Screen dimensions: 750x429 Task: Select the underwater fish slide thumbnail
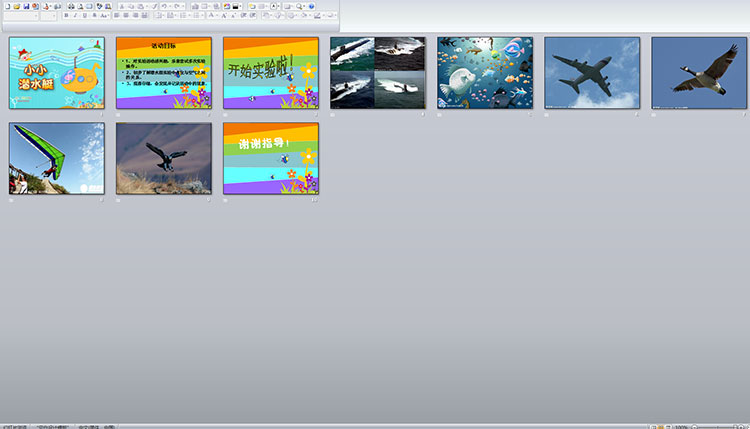(x=485, y=73)
